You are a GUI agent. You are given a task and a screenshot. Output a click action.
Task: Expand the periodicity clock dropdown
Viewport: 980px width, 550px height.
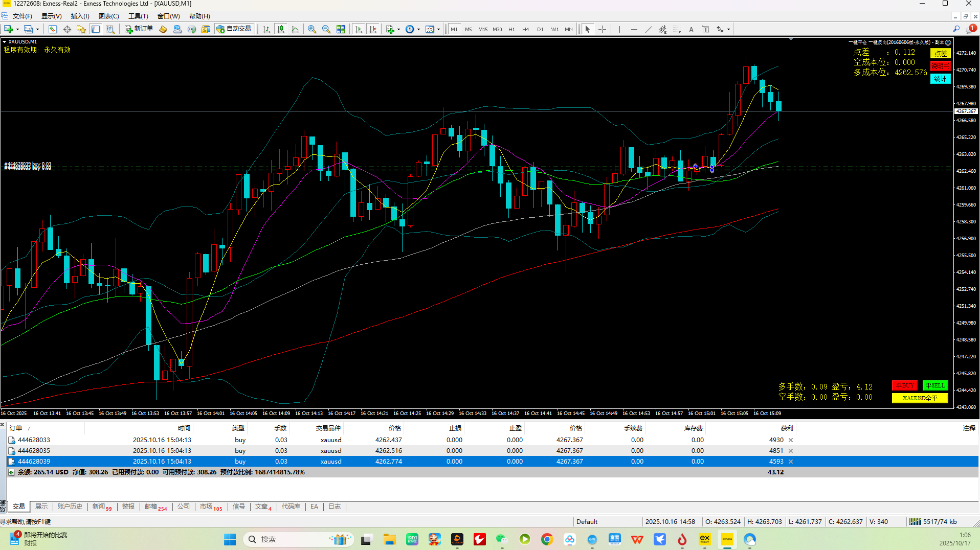418,29
